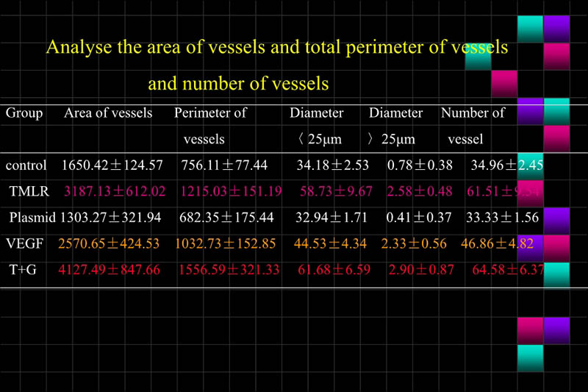This screenshot has height=392, width=588.
Task: Select the teal square at the T+G row end
Action: click(x=556, y=274)
